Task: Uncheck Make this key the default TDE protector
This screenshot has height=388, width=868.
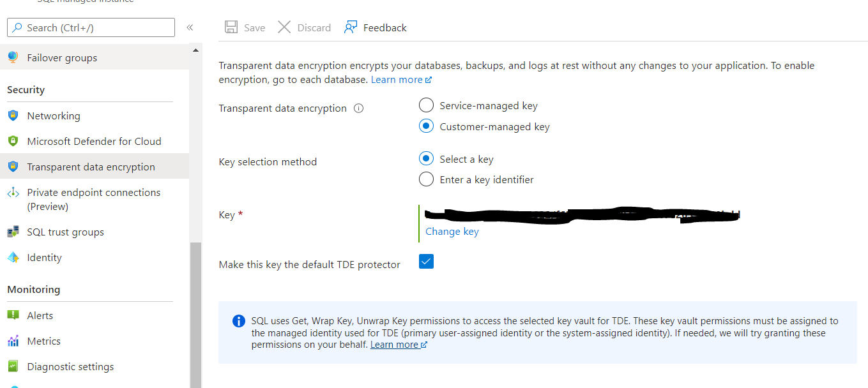Action: (x=426, y=261)
